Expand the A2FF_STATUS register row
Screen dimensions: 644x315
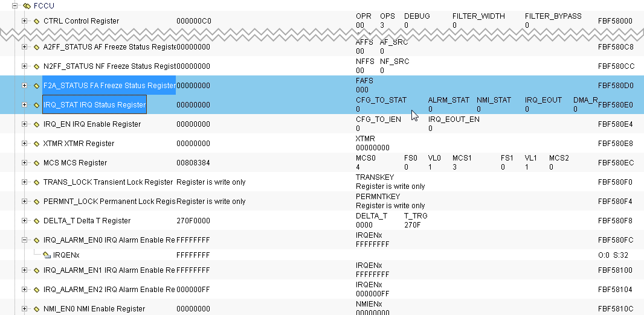[24, 46]
